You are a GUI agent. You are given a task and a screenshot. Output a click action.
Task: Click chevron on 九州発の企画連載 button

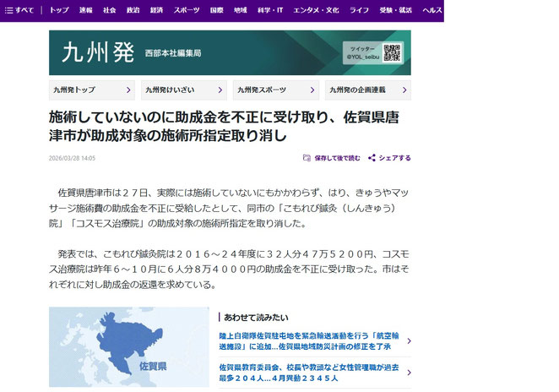(404, 90)
